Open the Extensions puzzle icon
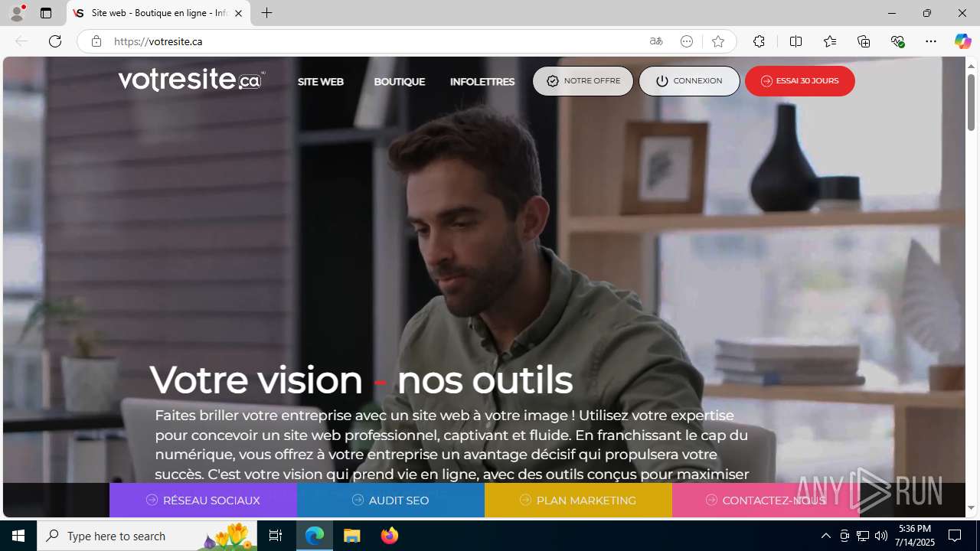Image resolution: width=980 pixels, height=551 pixels. click(759, 41)
